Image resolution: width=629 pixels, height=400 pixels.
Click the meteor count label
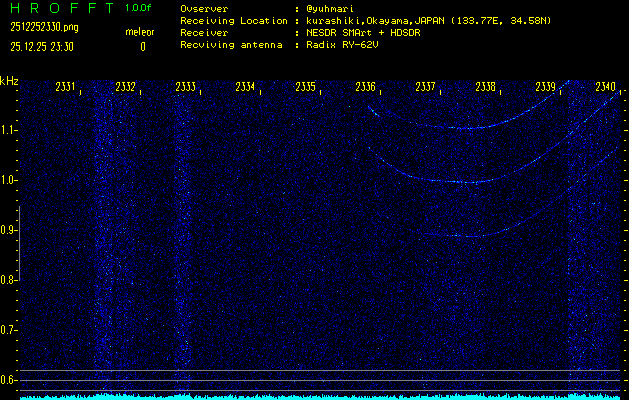[139, 32]
